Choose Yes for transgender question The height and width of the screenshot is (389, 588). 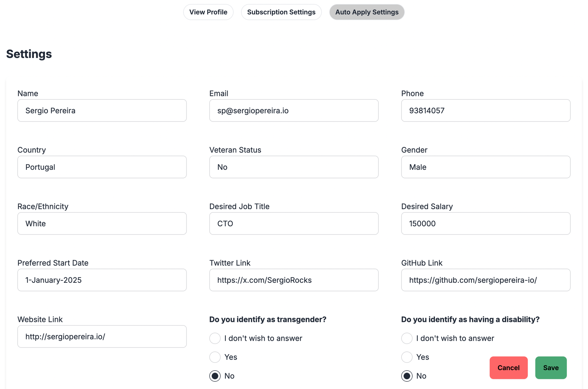click(x=215, y=357)
